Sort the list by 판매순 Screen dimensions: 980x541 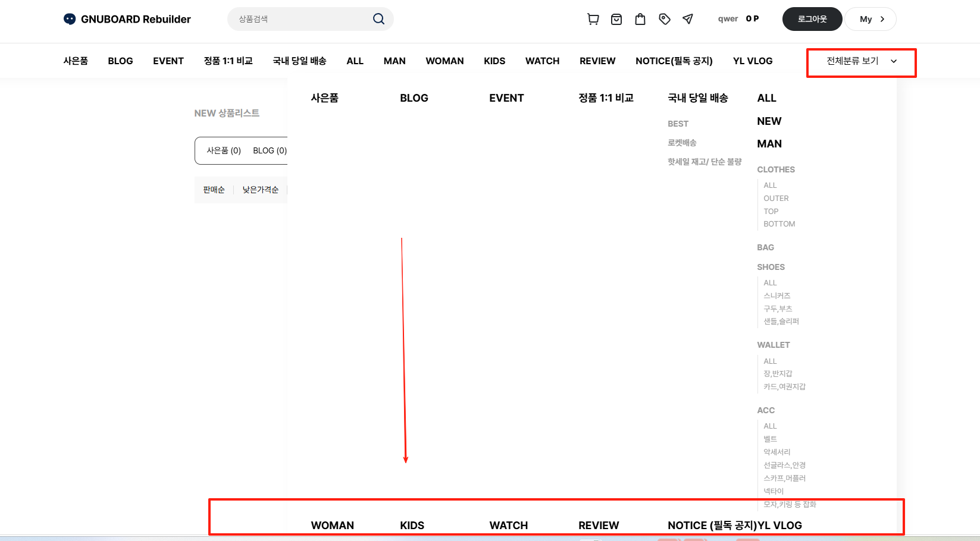pos(214,190)
